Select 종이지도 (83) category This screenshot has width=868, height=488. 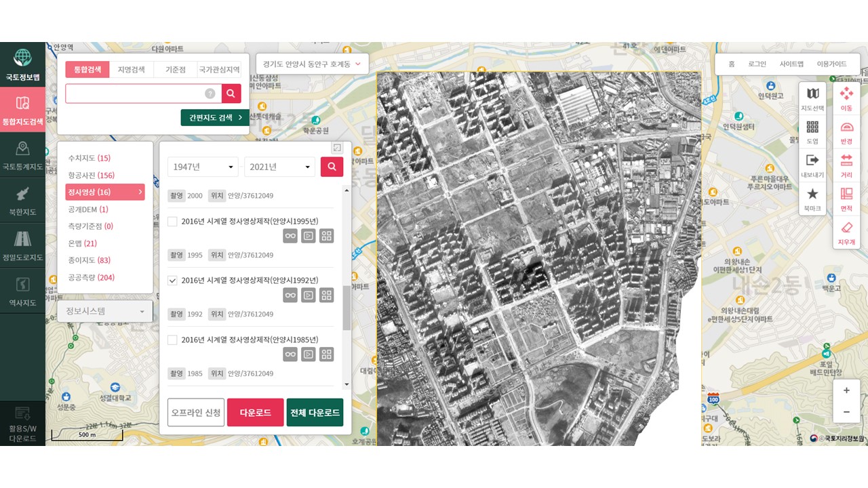[89, 260]
